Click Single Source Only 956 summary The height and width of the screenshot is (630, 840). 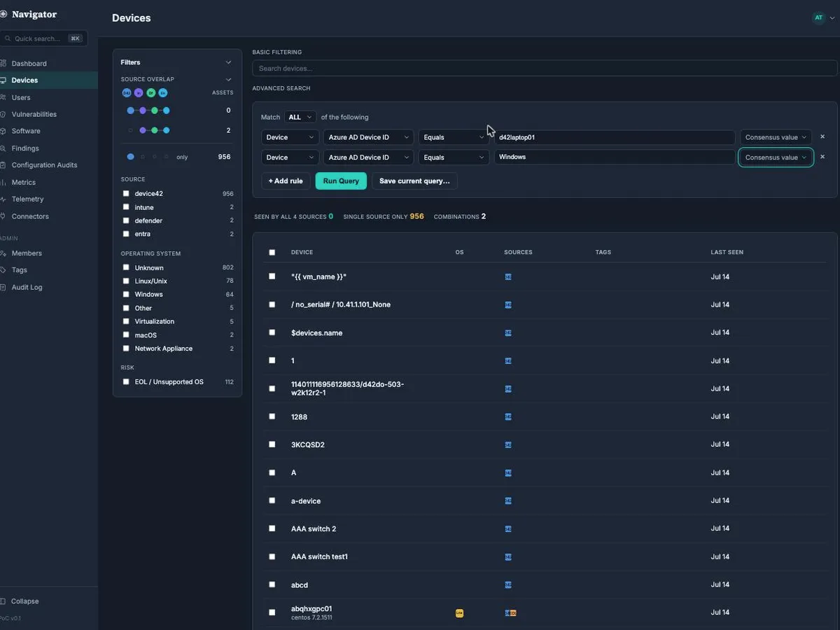[384, 216]
